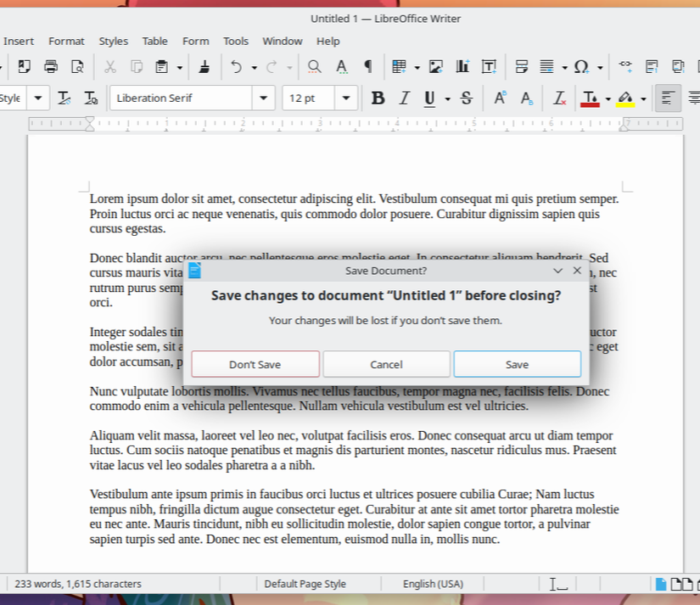Click the Save button in dialog
Screen dimensions: 700x605
coord(518,364)
